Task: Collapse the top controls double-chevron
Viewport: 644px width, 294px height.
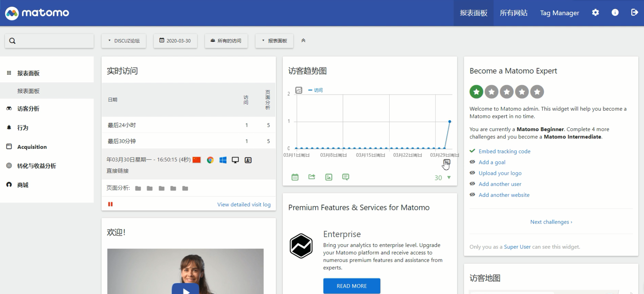Action: click(x=303, y=41)
